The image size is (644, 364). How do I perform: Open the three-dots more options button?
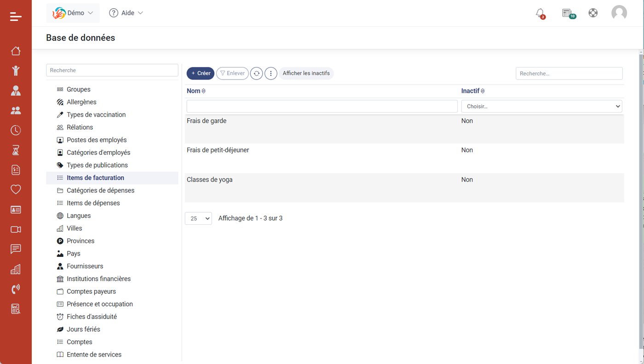tap(271, 74)
